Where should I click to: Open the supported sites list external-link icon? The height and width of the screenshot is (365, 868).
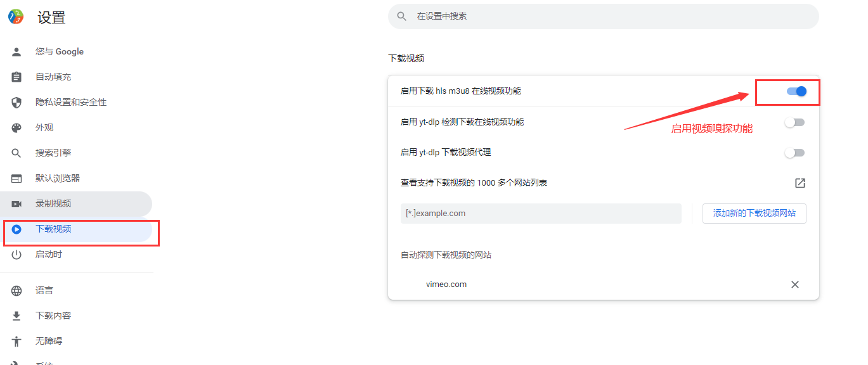800,183
